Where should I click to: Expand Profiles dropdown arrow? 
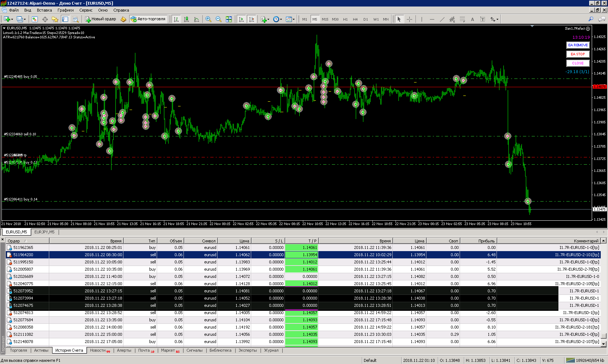[25, 20]
